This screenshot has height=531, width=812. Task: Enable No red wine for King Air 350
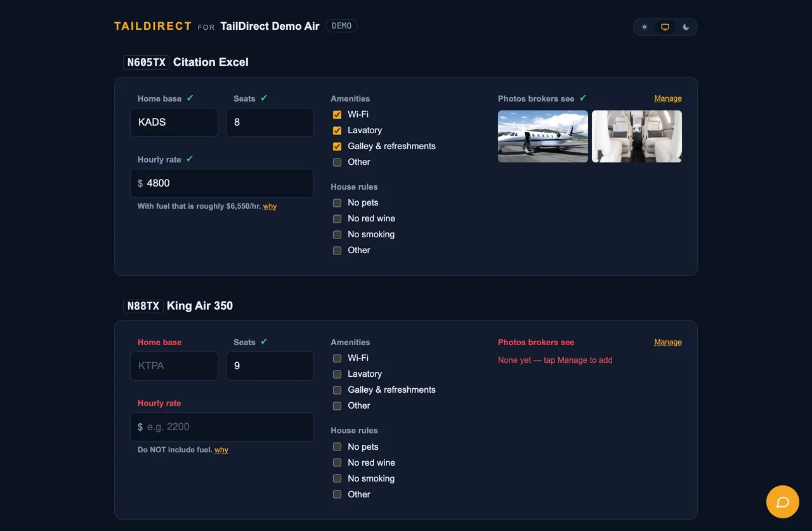[x=337, y=463]
